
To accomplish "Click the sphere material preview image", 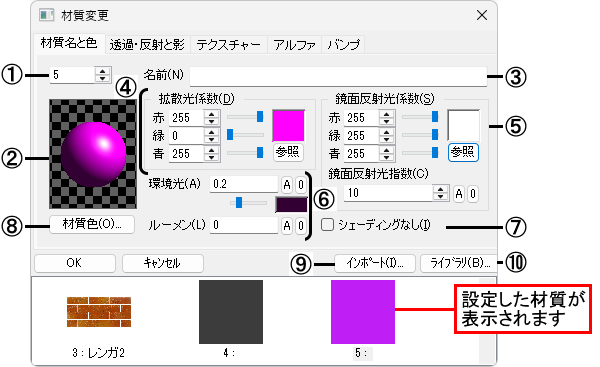I will pyautogui.click(x=93, y=154).
